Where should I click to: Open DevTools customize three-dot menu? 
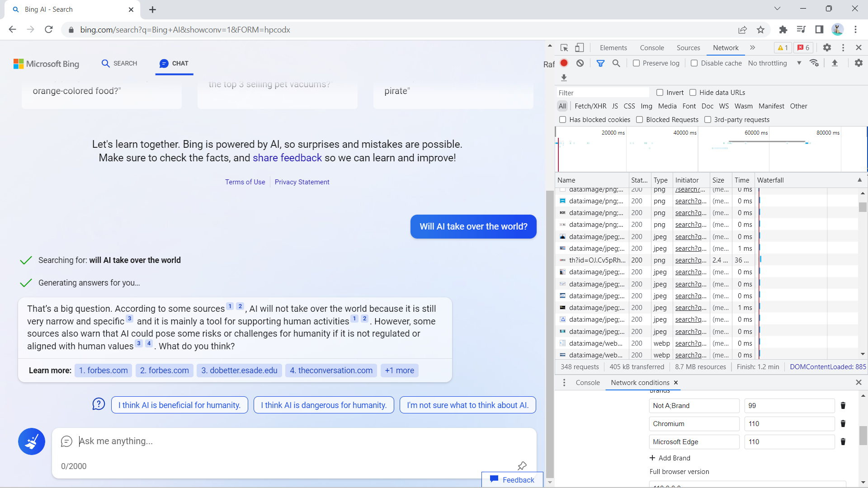(843, 48)
